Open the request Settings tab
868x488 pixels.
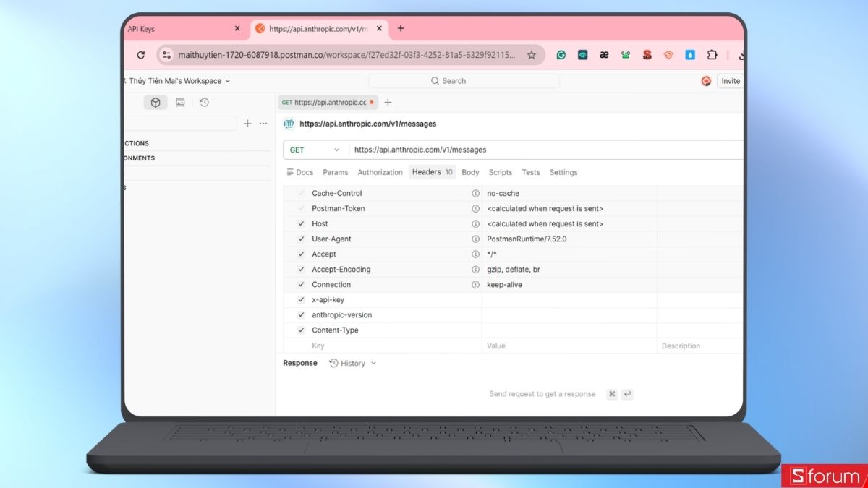563,172
